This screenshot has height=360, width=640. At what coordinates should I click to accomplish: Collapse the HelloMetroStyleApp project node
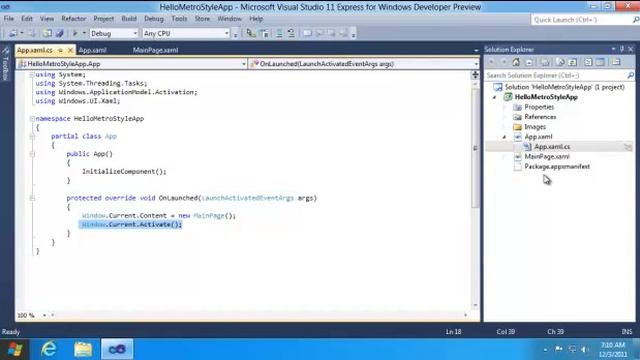click(x=495, y=97)
